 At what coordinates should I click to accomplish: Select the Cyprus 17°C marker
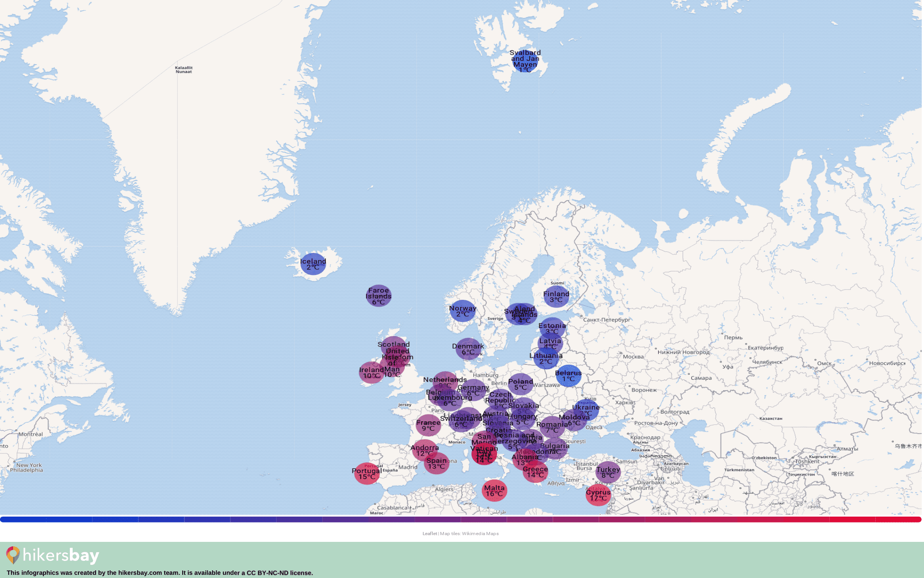[599, 495]
